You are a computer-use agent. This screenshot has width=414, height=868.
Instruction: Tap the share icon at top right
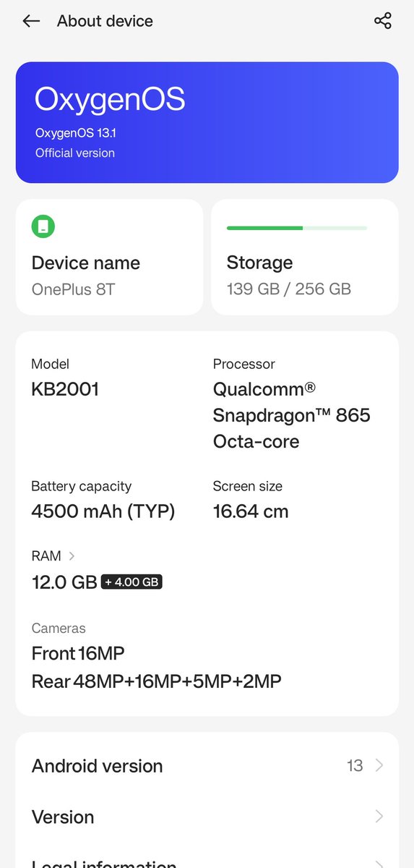tap(383, 21)
